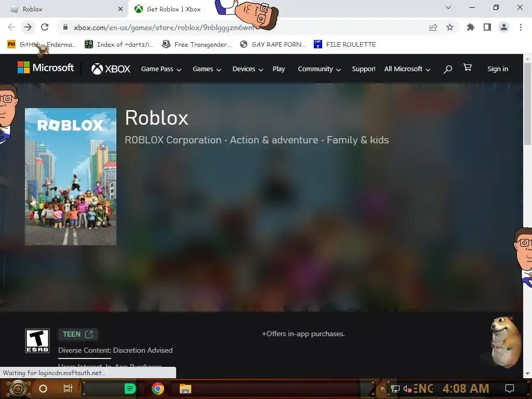
Task: Open the Xbox site search icon
Action: coord(447,69)
